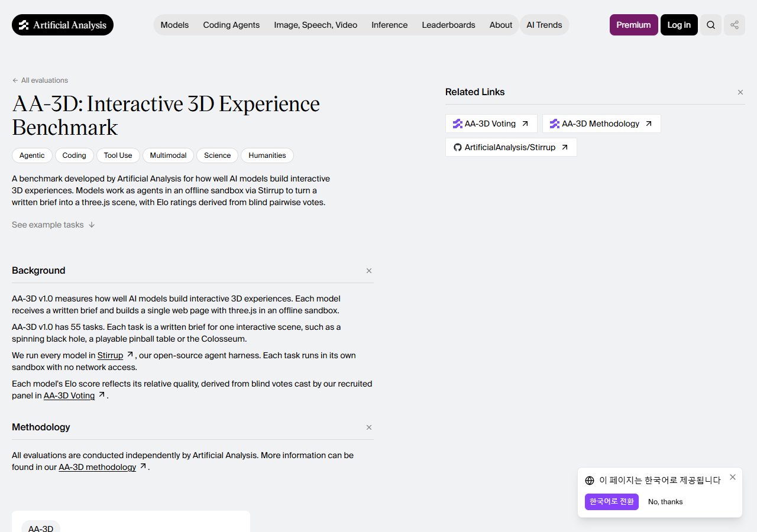
Task: Open the Coding Agents menu
Action: click(x=231, y=25)
